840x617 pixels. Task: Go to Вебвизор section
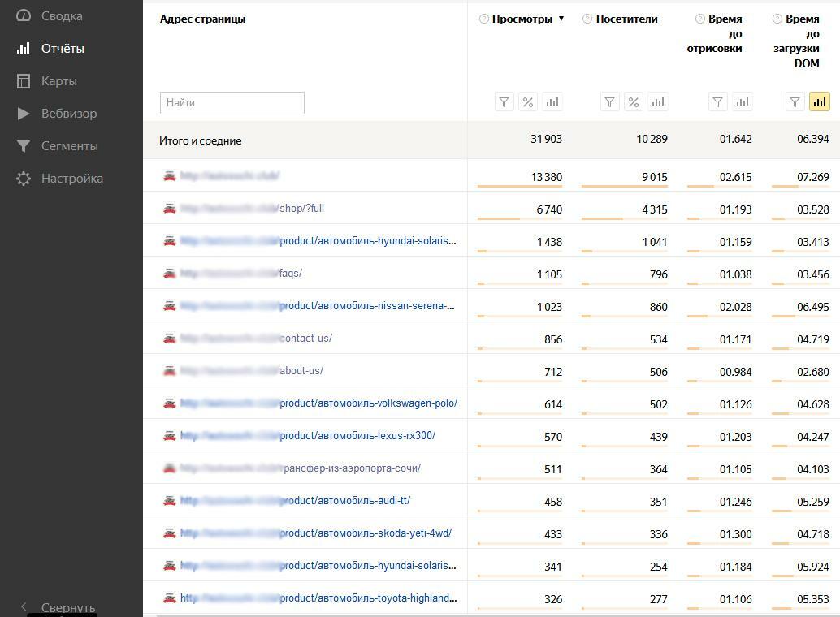[69, 114]
